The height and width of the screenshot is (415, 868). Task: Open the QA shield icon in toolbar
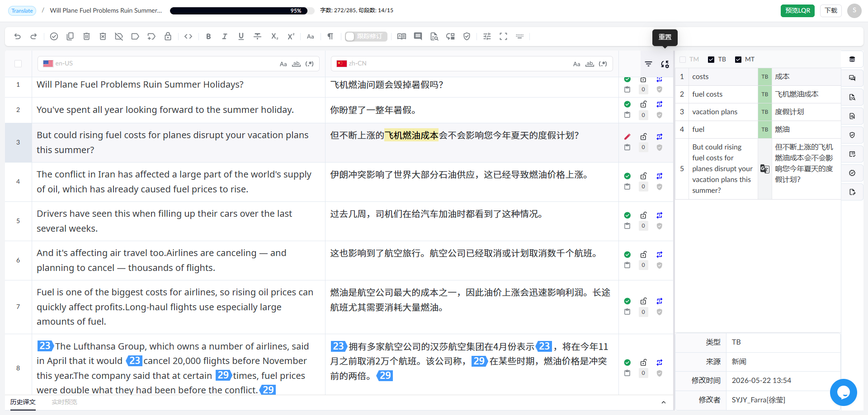pos(467,37)
